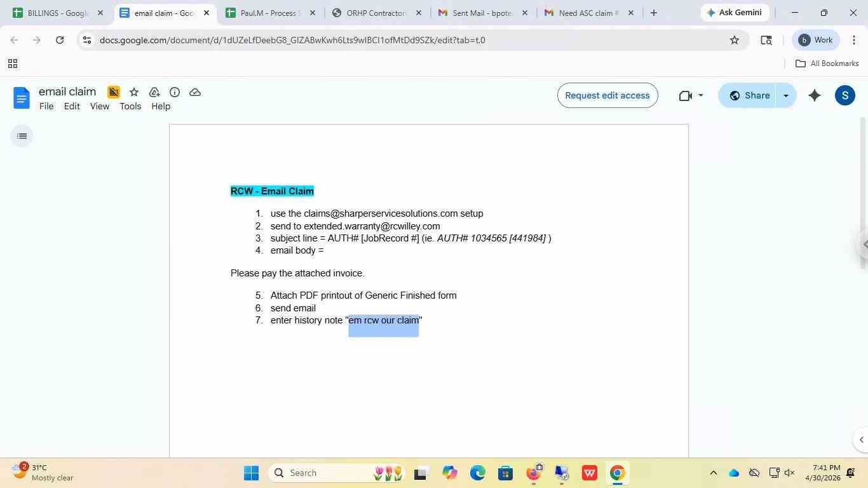The image size is (868, 488).
Task: Click the Share button
Action: point(749,95)
